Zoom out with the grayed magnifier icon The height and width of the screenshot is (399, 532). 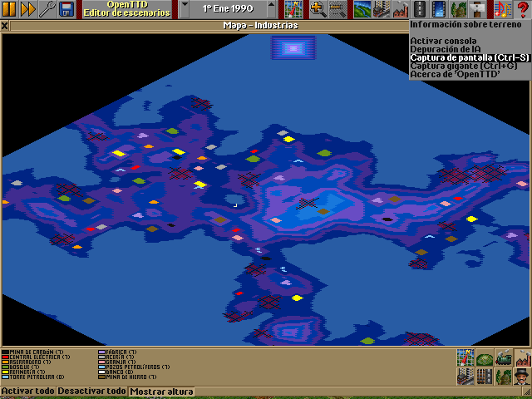pyautogui.click(x=337, y=9)
